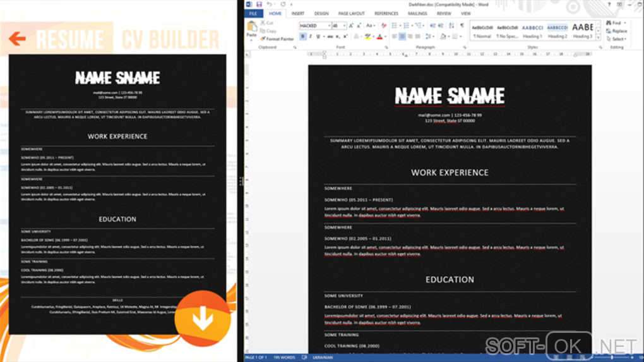Click the Text Effects icon
644x362 pixels.
coord(357,37)
